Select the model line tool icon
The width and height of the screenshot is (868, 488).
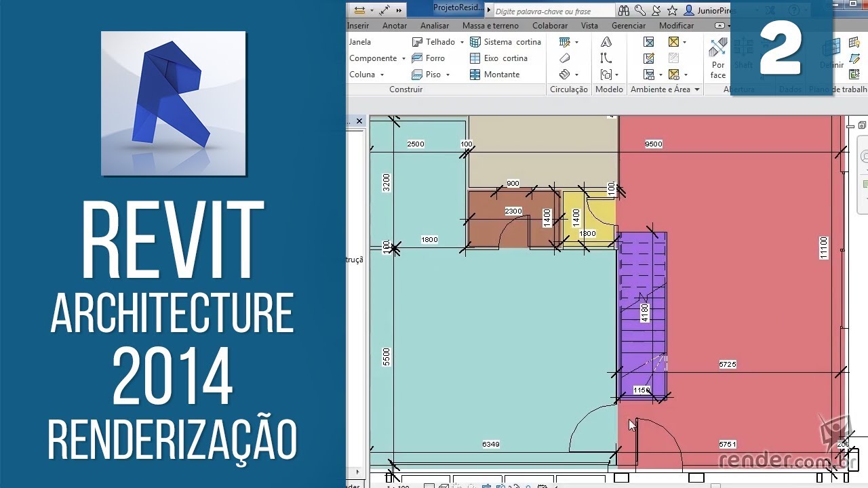click(606, 58)
